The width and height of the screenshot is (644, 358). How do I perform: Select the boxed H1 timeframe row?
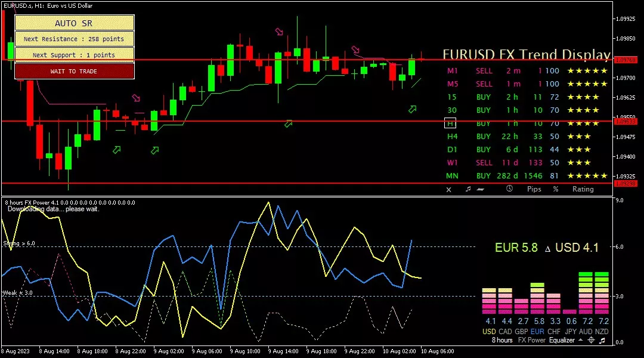pos(450,123)
